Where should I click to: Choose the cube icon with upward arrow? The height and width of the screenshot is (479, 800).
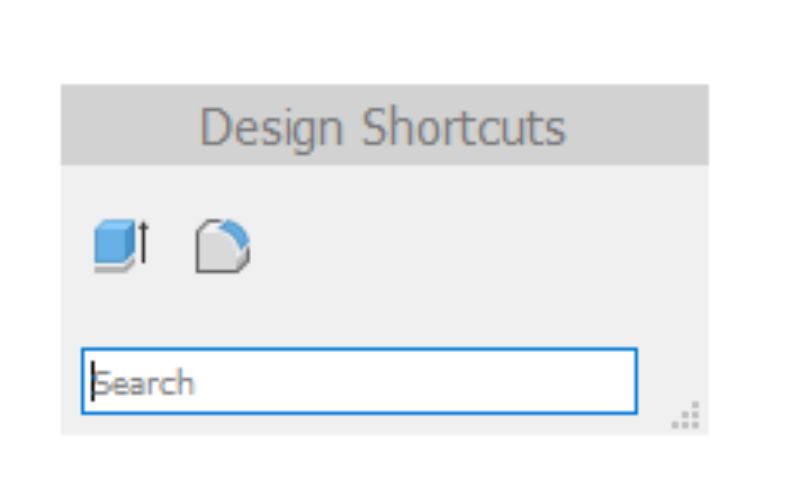(x=121, y=246)
